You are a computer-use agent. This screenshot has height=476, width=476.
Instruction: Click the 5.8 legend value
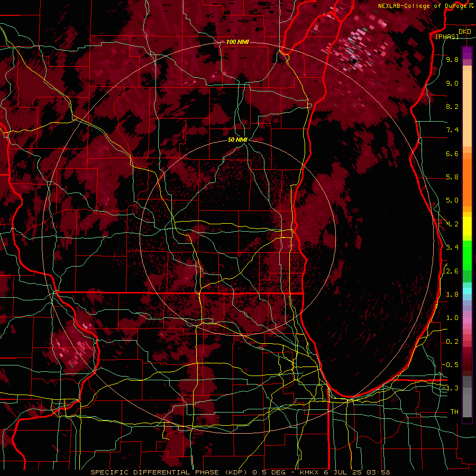point(452,177)
